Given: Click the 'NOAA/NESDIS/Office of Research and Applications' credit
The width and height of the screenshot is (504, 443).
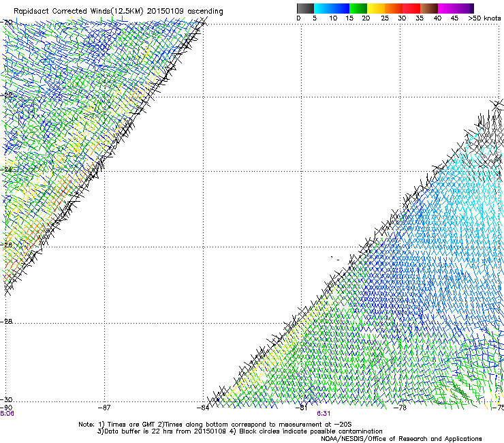Looking at the screenshot, I should (x=401, y=439).
